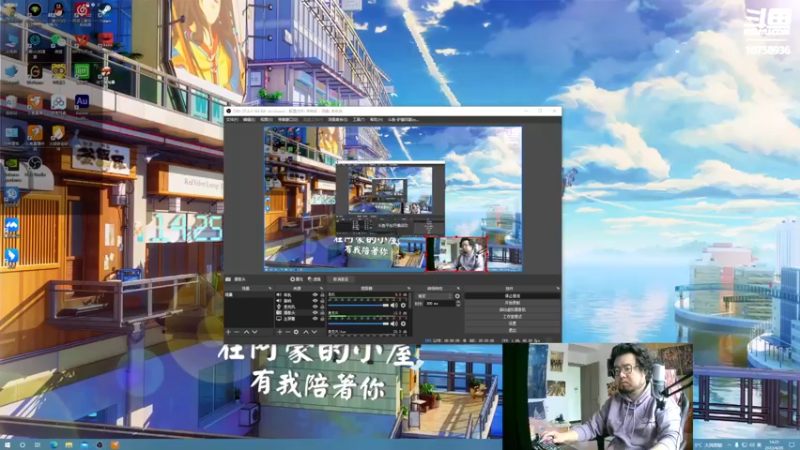
Task: Hide the first audio source via eye icon
Action: coord(315,295)
